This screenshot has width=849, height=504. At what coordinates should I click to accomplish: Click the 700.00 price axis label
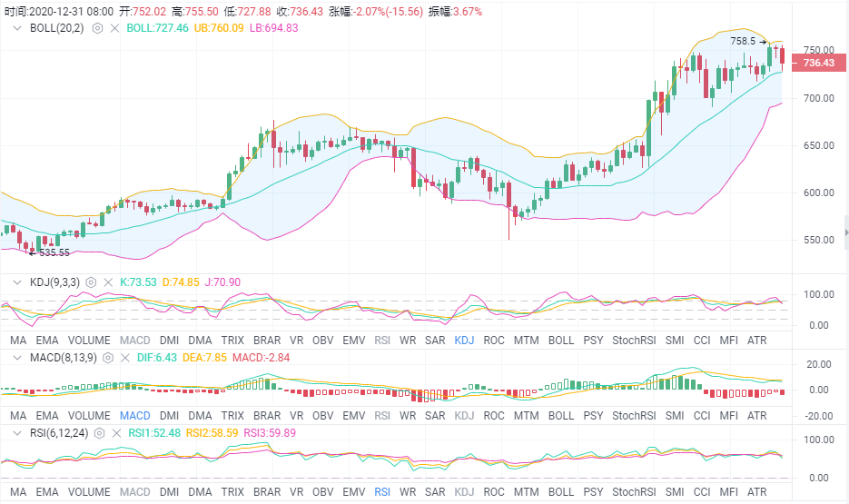coord(819,98)
